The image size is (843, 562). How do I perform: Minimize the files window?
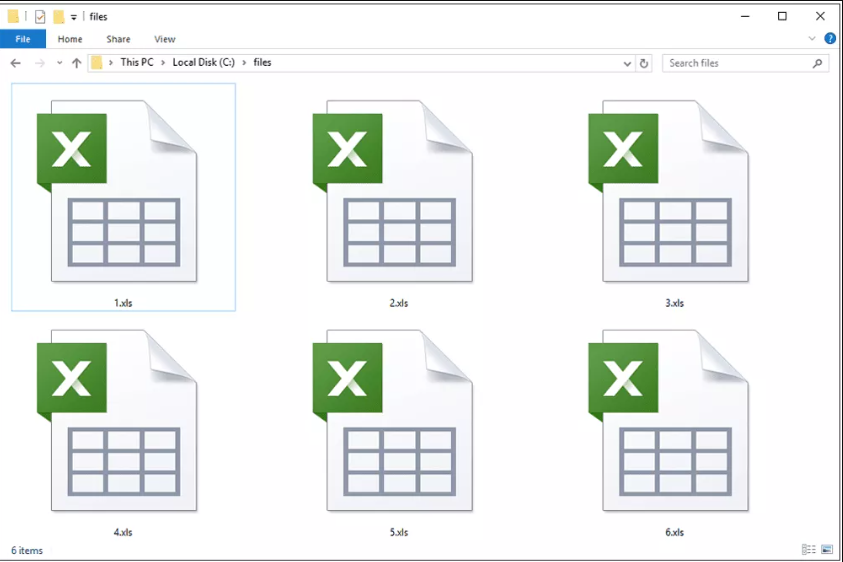[745, 16]
